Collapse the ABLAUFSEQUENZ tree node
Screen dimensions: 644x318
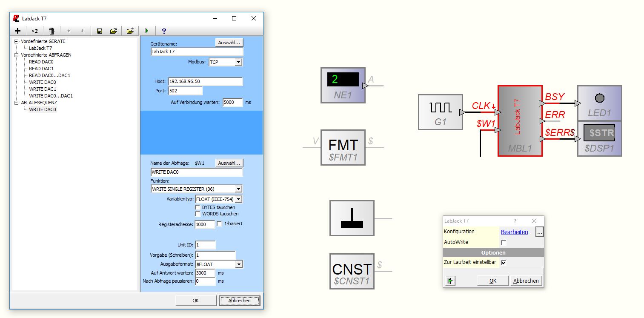tap(17, 103)
